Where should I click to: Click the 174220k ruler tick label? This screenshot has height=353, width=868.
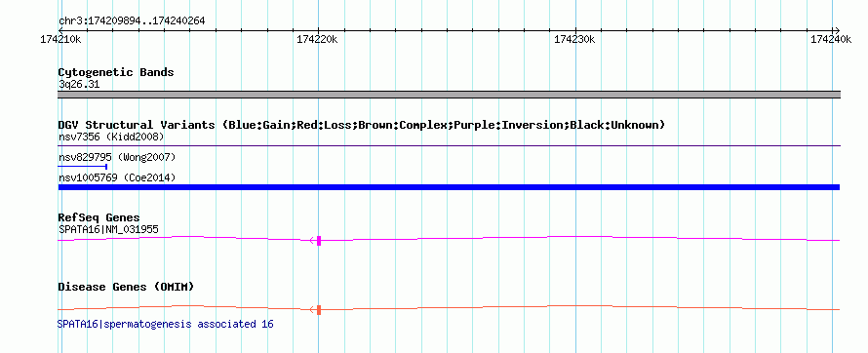click(317, 39)
